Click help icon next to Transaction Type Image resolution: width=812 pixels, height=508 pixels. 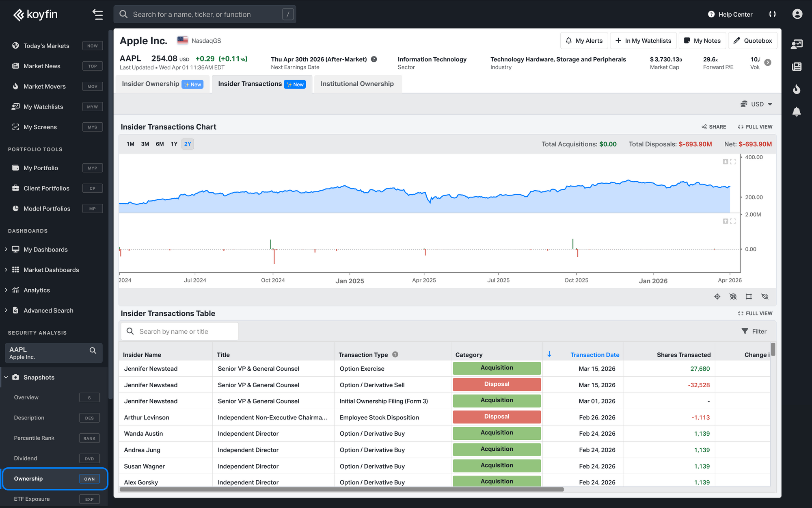395,354
